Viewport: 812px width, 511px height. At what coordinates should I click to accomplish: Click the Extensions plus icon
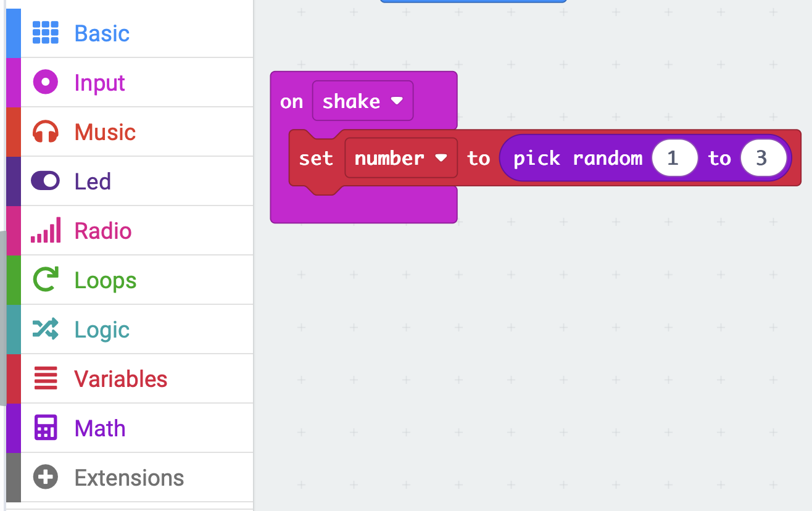coord(45,477)
